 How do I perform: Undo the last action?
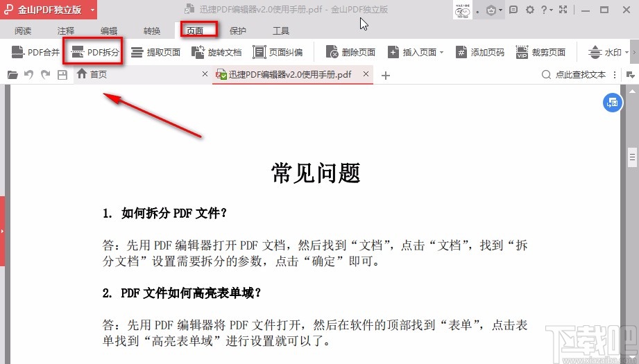[28, 75]
